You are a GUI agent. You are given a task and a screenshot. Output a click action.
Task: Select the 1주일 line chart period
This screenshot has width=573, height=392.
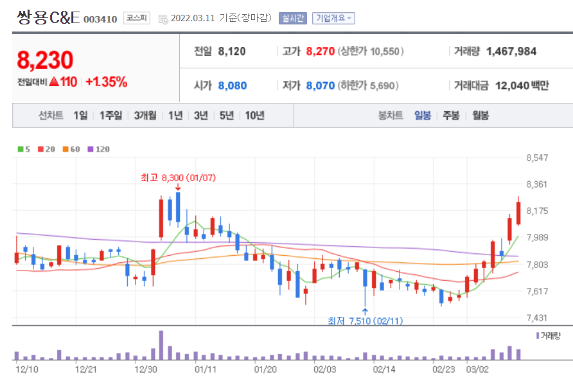pyautogui.click(x=111, y=116)
